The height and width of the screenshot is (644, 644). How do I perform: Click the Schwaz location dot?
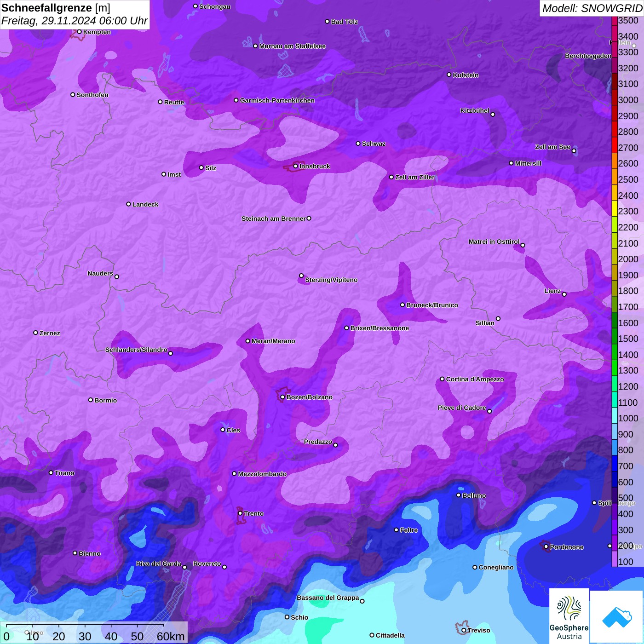point(358,144)
